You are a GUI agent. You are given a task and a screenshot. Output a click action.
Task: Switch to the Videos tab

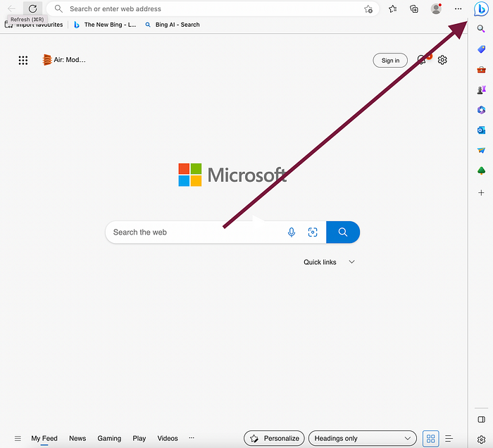(x=168, y=438)
